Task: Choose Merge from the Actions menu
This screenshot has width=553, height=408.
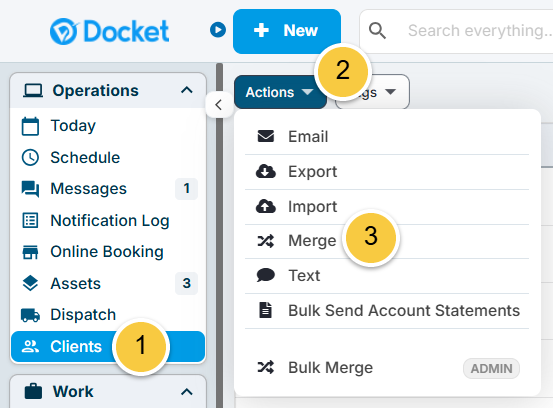Action: tap(387, 241)
